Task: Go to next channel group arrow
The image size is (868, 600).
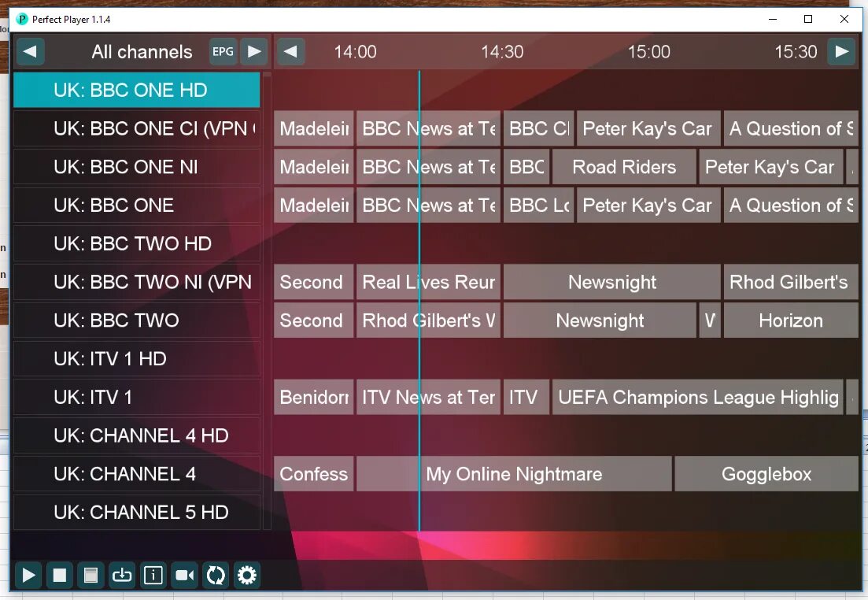Action: tap(255, 51)
